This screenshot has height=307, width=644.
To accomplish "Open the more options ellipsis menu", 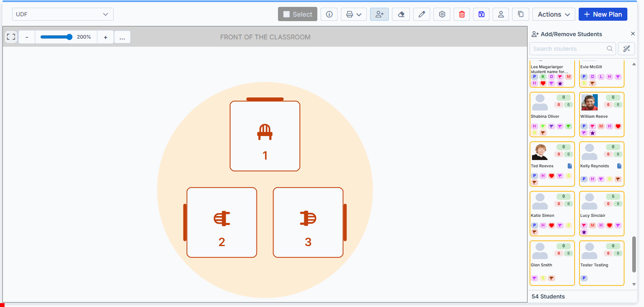I will (x=122, y=37).
